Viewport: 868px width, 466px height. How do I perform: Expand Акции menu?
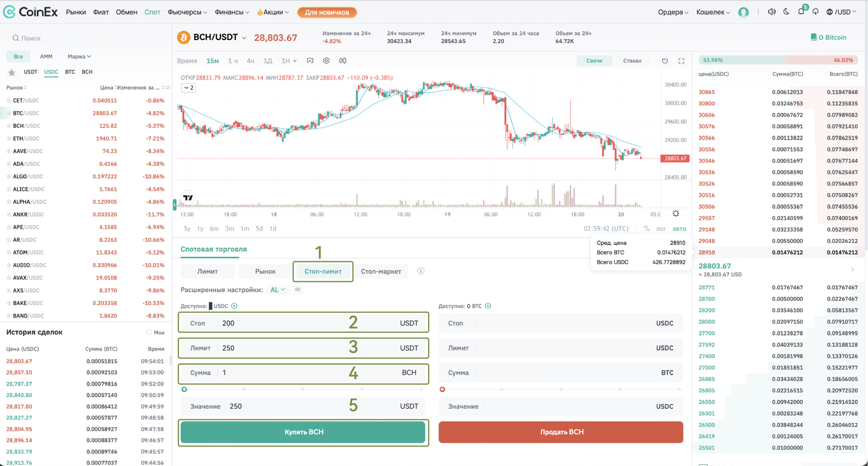pyautogui.click(x=273, y=12)
